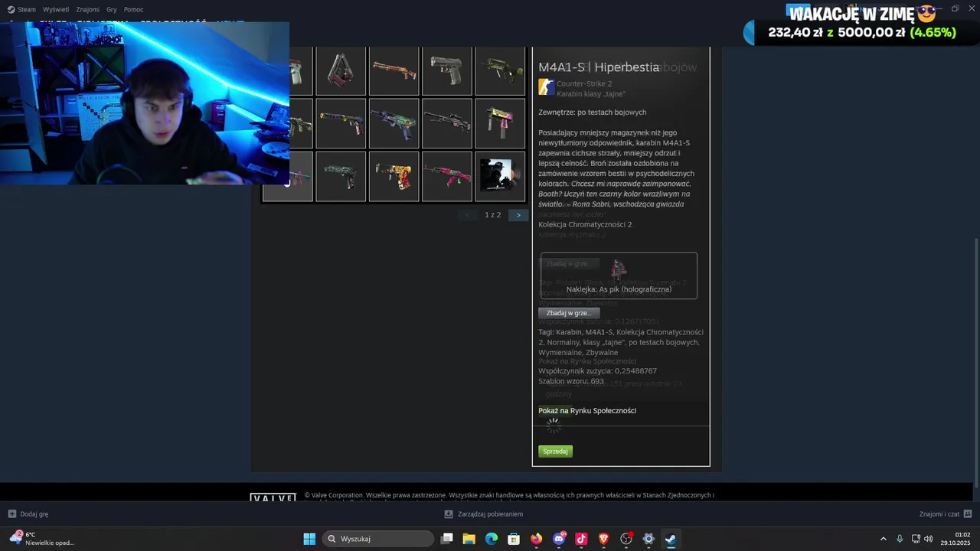Open the Wyświetl menu

click(x=56, y=9)
